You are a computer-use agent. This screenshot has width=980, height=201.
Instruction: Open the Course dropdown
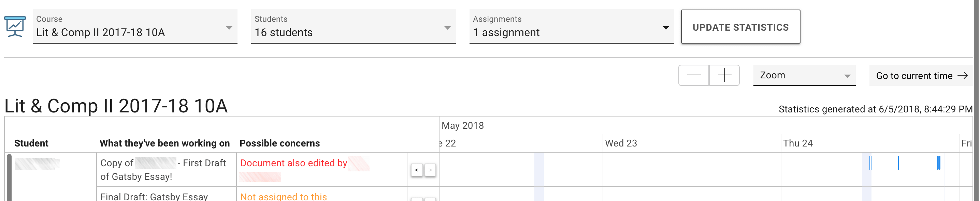[x=135, y=27]
